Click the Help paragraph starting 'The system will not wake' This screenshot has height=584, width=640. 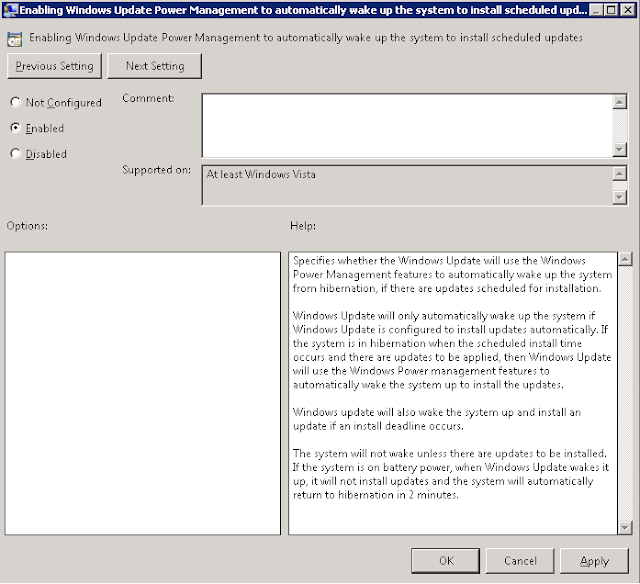coord(451,474)
